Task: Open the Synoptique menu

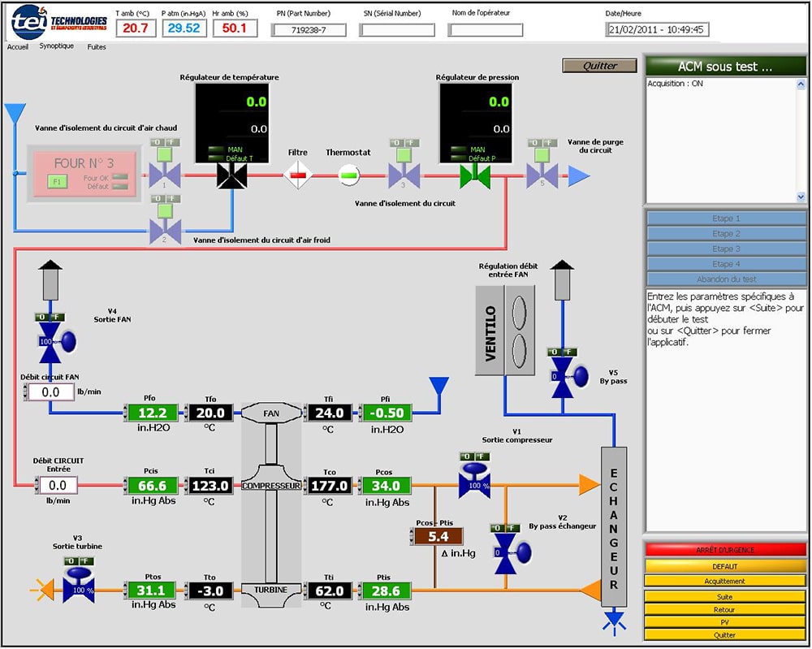Action: [x=56, y=46]
